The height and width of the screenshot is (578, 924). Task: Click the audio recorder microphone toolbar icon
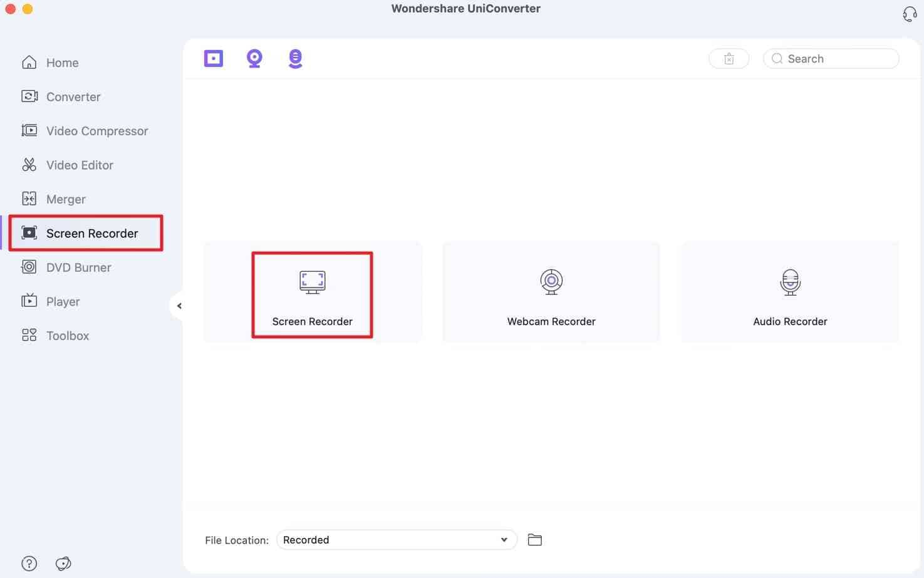pyautogui.click(x=295, y=58)
